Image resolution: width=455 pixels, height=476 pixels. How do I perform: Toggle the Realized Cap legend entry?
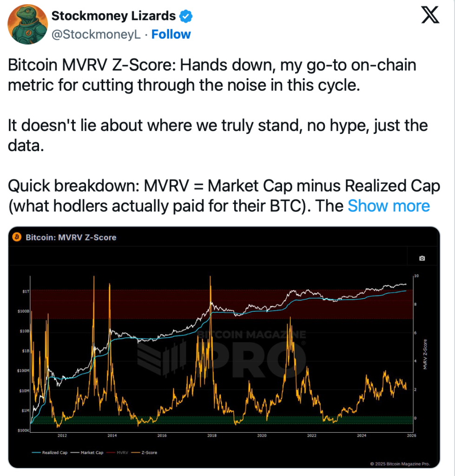(49, 452)
